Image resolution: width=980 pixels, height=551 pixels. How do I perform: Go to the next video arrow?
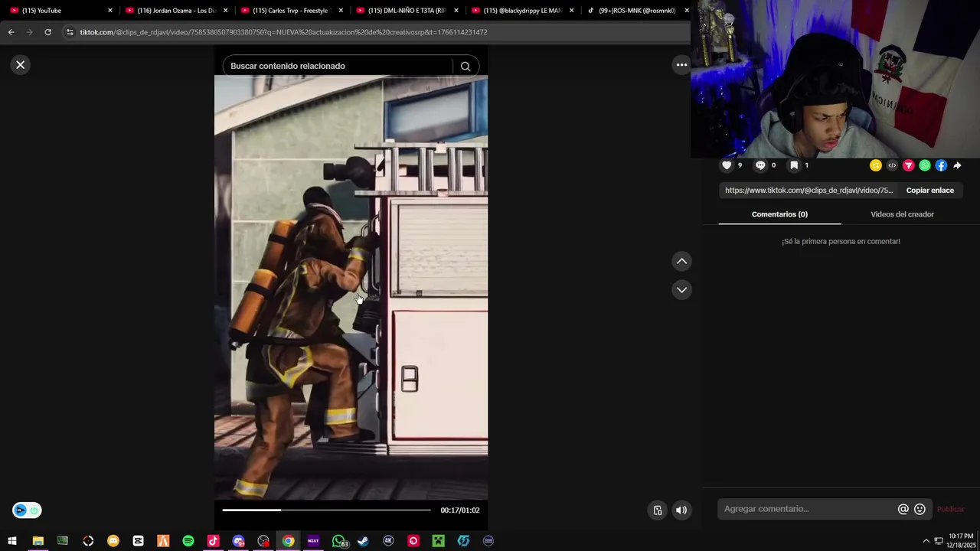681,290
